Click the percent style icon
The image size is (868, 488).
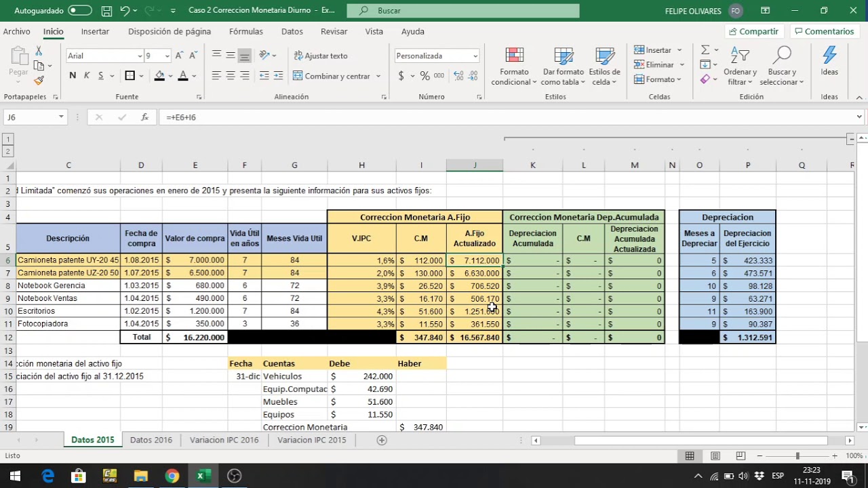coord(425,76)
